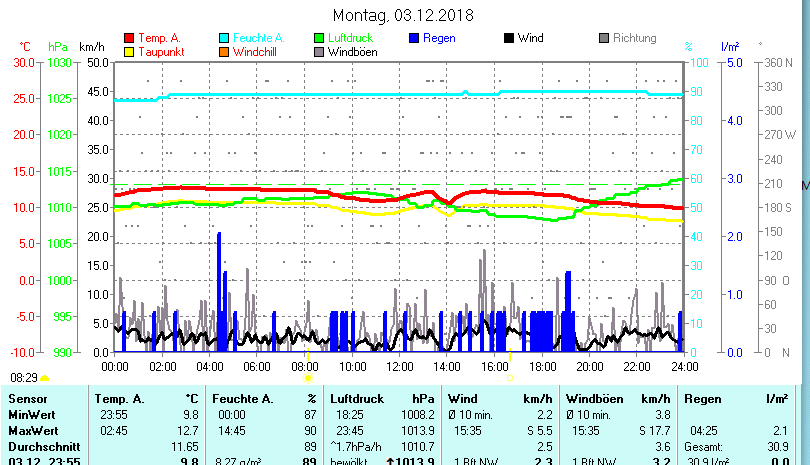This screenshot has height=465, width=810.
Task: Click the Regen column header in table
Action: (702, 399)
